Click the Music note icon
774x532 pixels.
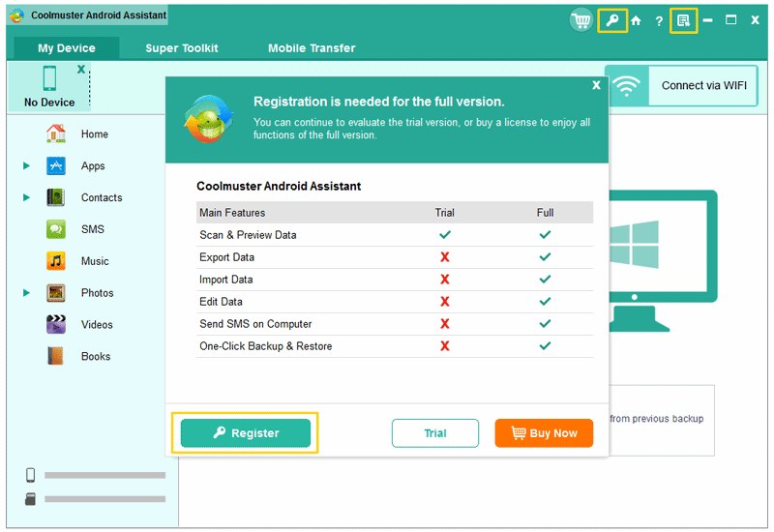[x=56, y=261]
